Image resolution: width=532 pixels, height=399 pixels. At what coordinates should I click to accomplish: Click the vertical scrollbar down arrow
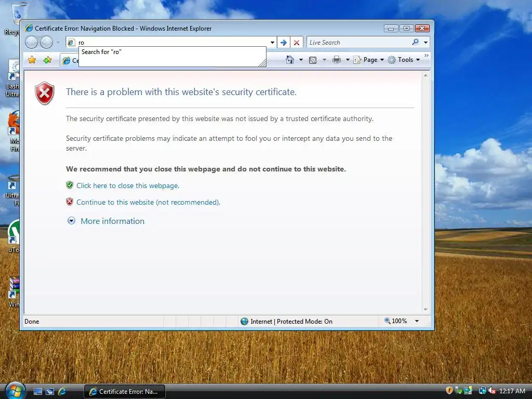coord(425,310)
